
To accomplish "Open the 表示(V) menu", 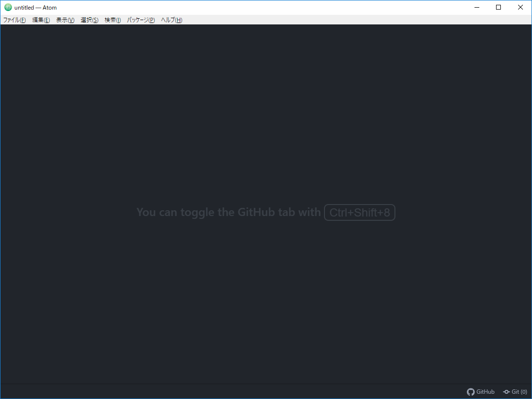I will [x=65, y=20].
